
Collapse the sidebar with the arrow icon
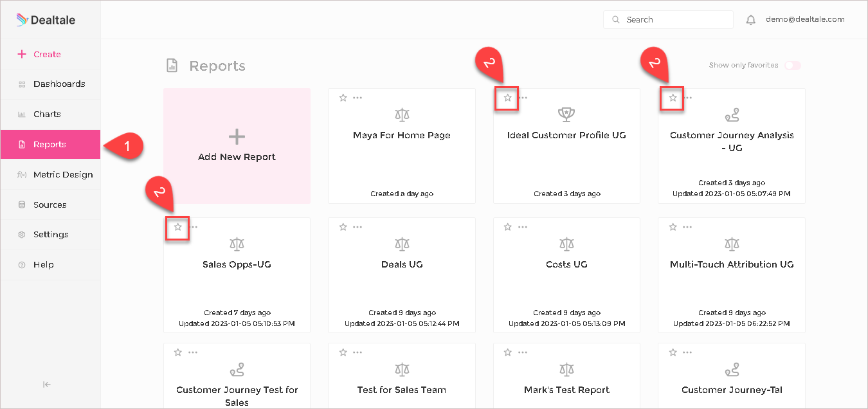(x=47, y=385)
